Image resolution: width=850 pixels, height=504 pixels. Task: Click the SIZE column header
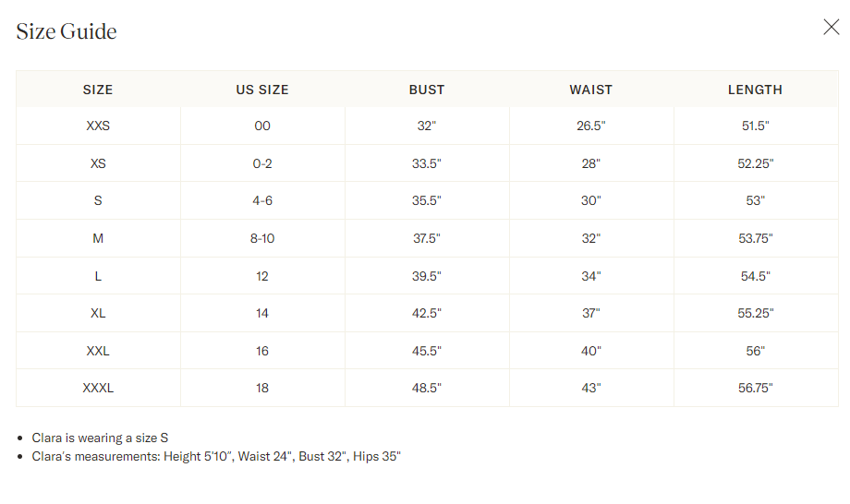pos(98,90)
